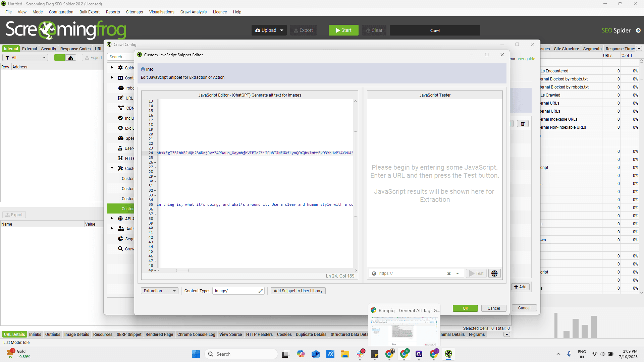Click the editor vertical scrollbar thumb
The image size is (644, 362).
click(356, 174)
